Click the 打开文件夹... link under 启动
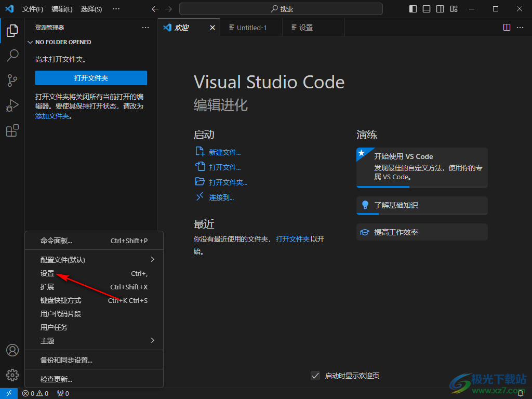Screen dimensions: 532x399 pos(228,182)
